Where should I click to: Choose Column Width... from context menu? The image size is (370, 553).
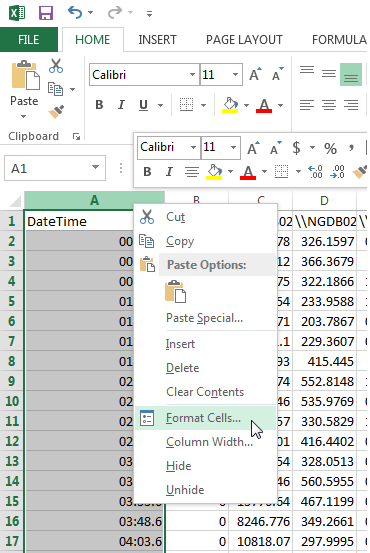[x=205, y=442]
